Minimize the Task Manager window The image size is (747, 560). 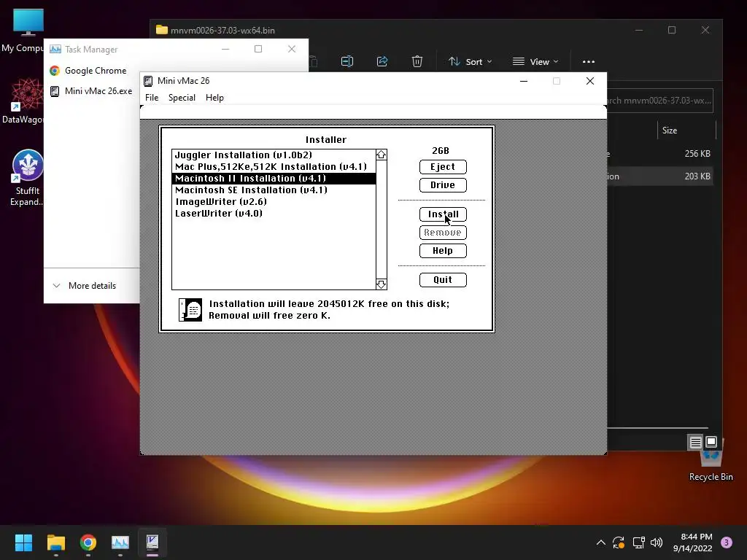225,49
